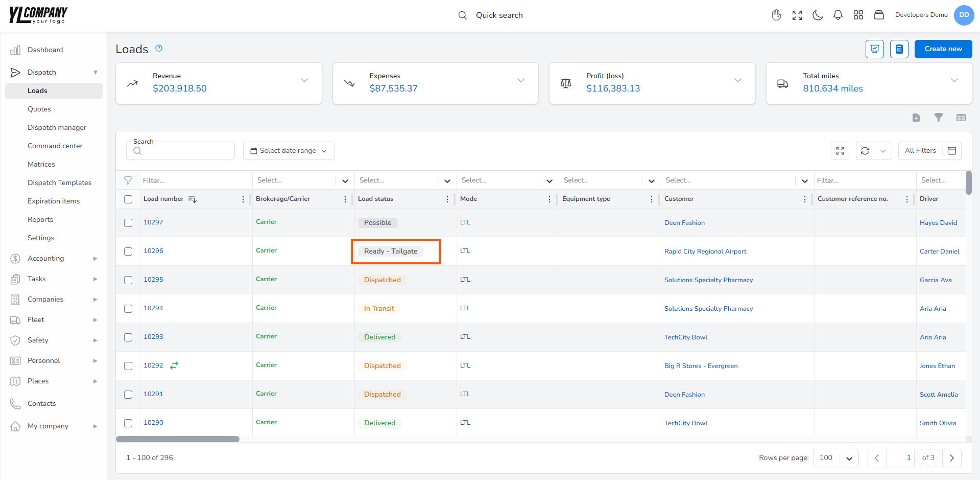Click the calculator icon button

click(x=899, y=49)
